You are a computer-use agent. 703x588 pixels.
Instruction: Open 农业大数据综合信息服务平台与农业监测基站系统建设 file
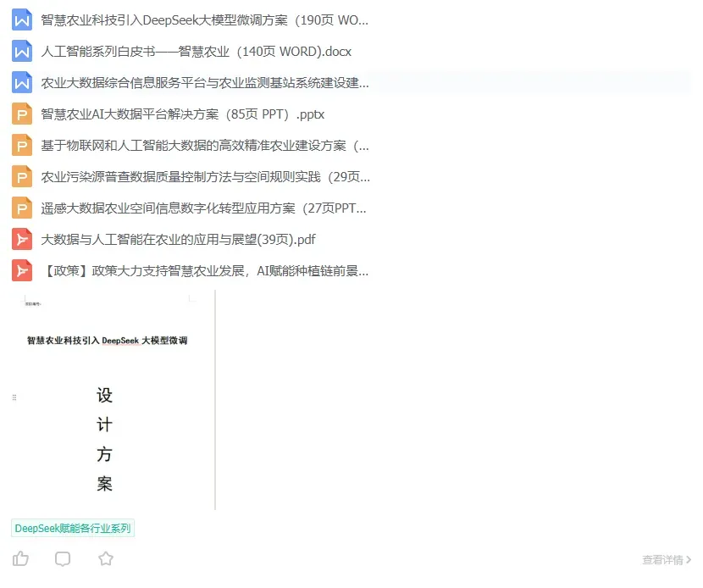(x=205, y=83)
